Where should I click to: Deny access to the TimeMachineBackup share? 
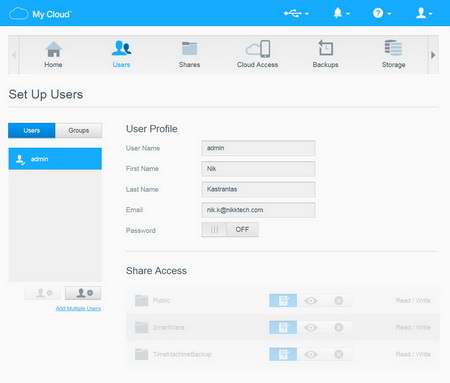pos(339,354)
